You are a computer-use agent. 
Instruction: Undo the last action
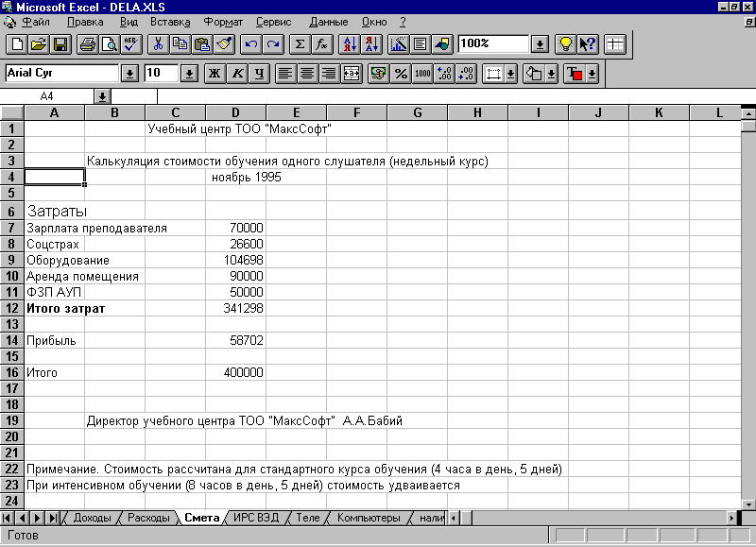pyautogui.click(x=250, y=44)
